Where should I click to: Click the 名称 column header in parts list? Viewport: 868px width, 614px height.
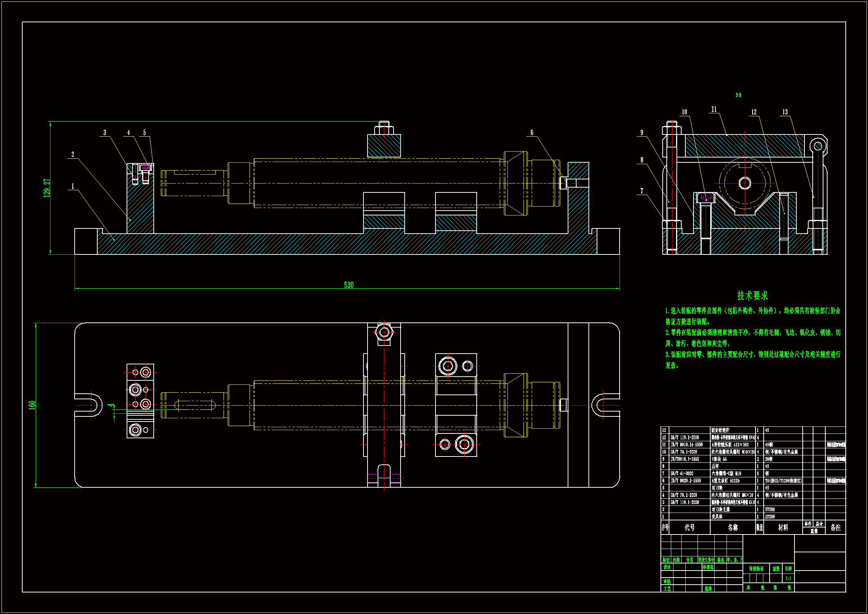[732, 527]
